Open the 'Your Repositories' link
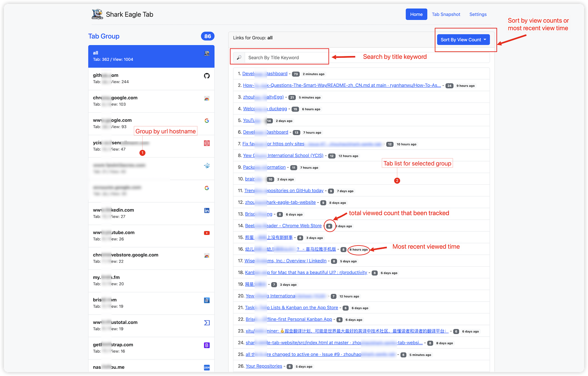Screen dimensions: 588x376 pyautogui.click(x=264, y=366)
